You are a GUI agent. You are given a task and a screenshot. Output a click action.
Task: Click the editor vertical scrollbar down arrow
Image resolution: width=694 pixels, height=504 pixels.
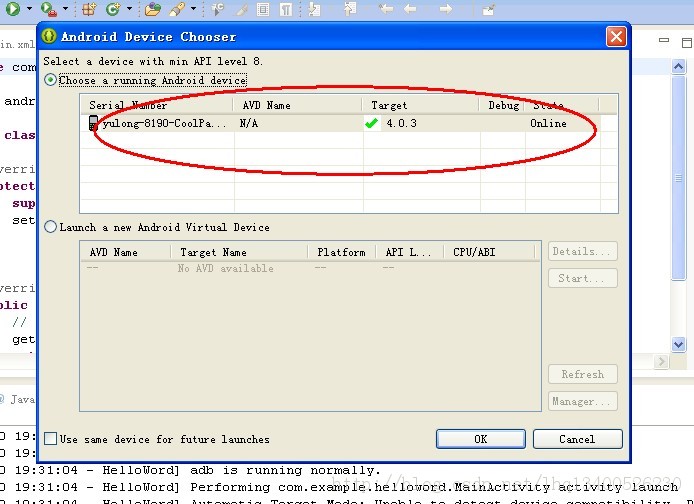click(x=678, y=344)
